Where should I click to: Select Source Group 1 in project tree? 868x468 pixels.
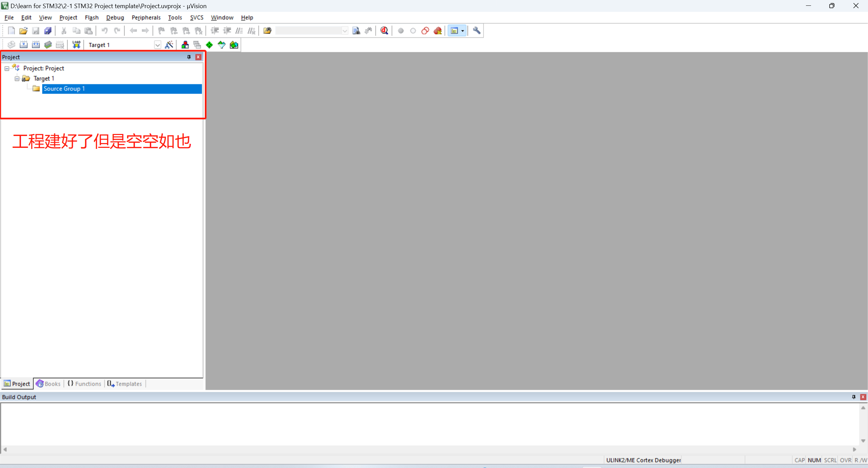click(64, 89)
